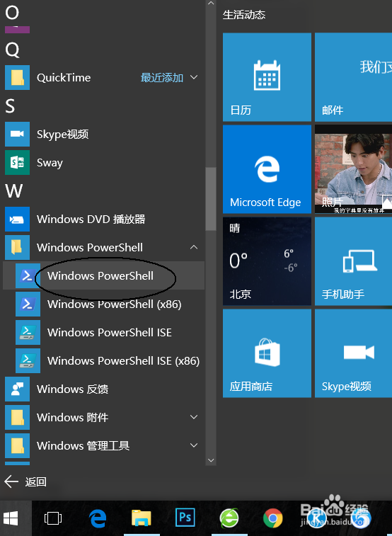Open the 北京 weather tile

tap(267, 261)
